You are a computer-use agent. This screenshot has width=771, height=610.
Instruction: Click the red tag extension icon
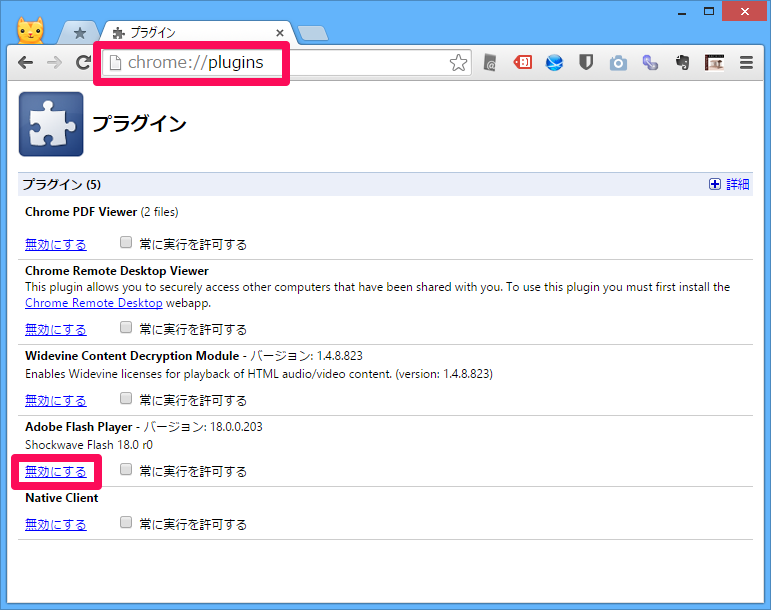pyautogui.click(x=522, y=63)
